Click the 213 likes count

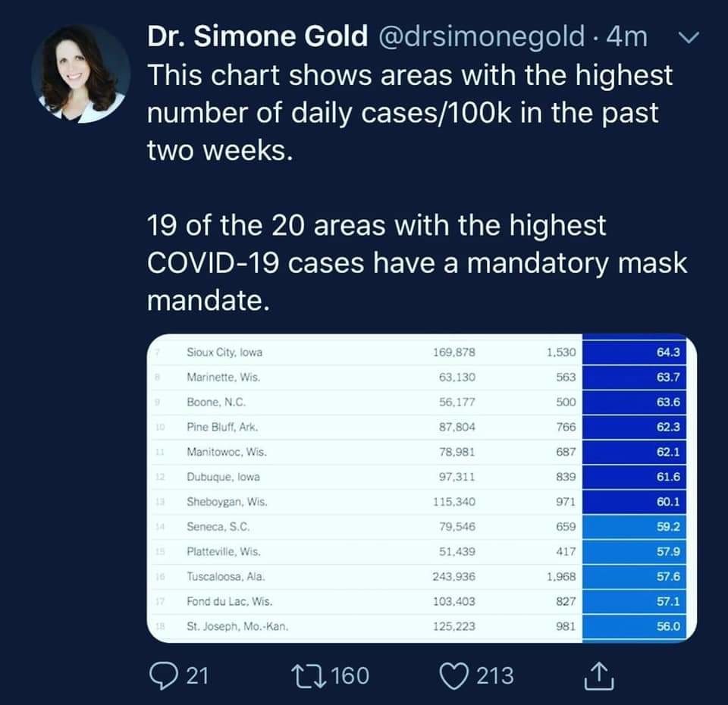coord(494,674)
